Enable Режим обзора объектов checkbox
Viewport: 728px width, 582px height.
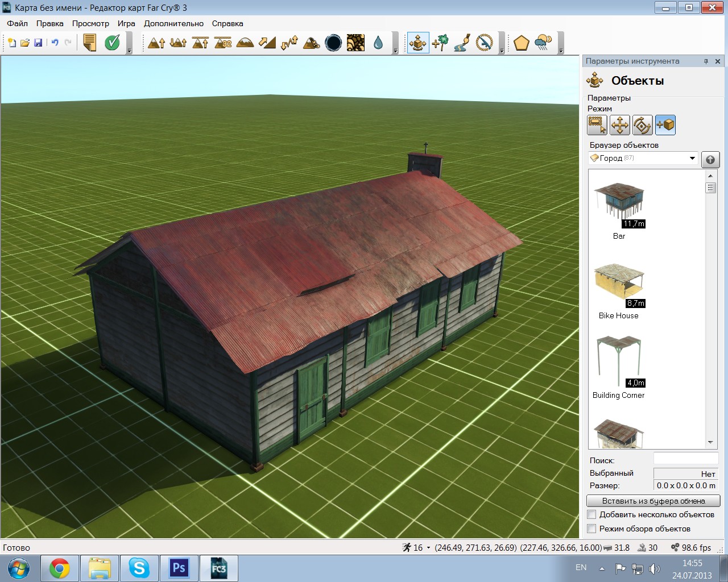click(592, 529)
